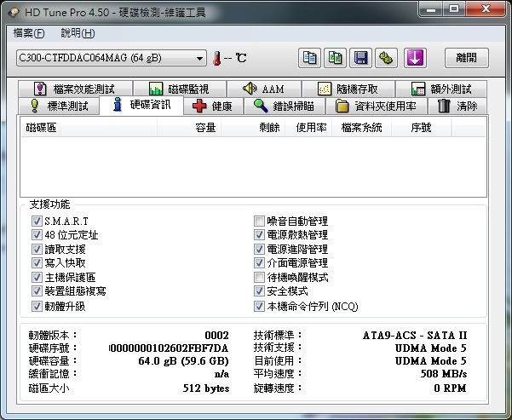The width and height of the screenshot is (512, 420).
Task: Sort by the 容量 column header
Action: tap(189, 128)
